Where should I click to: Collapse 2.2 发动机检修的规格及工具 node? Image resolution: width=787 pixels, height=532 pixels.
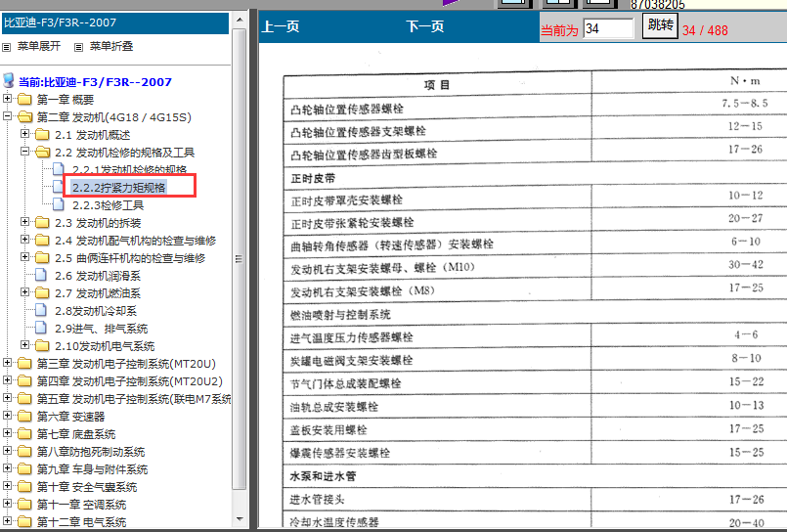[x=24, y=151]
